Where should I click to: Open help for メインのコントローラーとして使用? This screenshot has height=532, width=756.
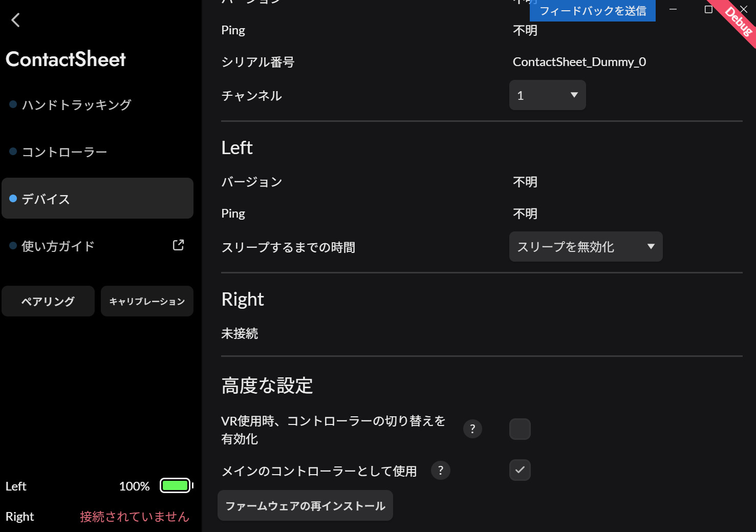(441, 470)
